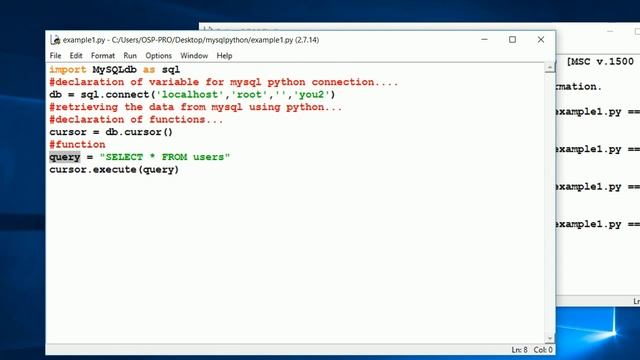Open the Format menu

coord(102,56)
